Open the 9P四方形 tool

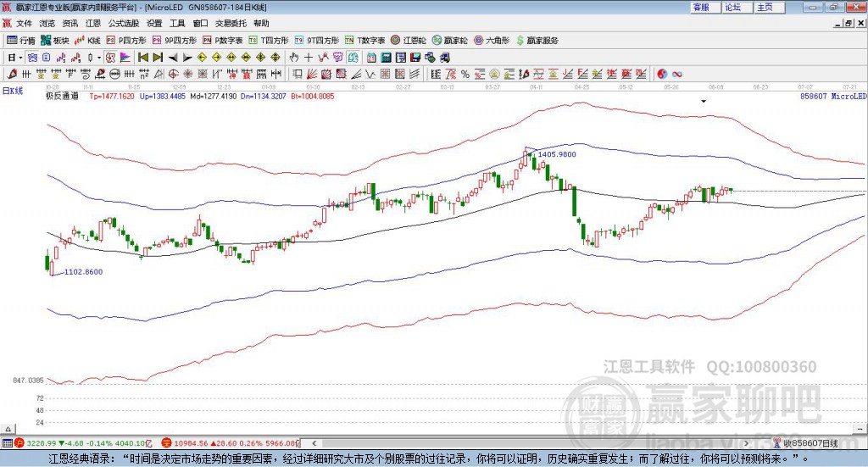[x=175, y=41]
